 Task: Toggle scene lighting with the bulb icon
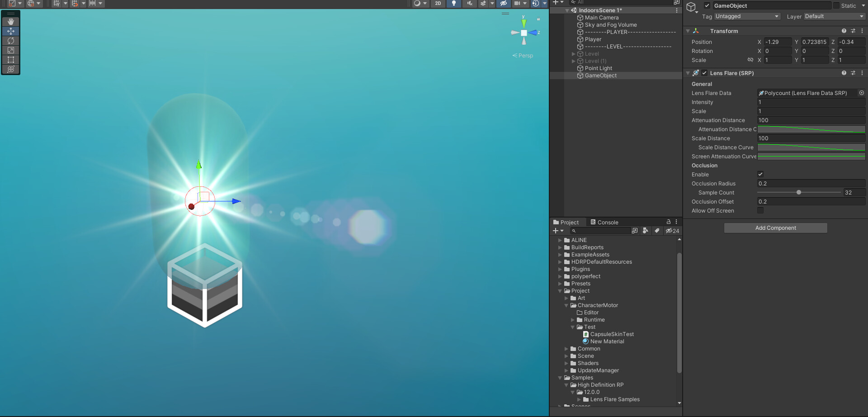coord(454,3)
